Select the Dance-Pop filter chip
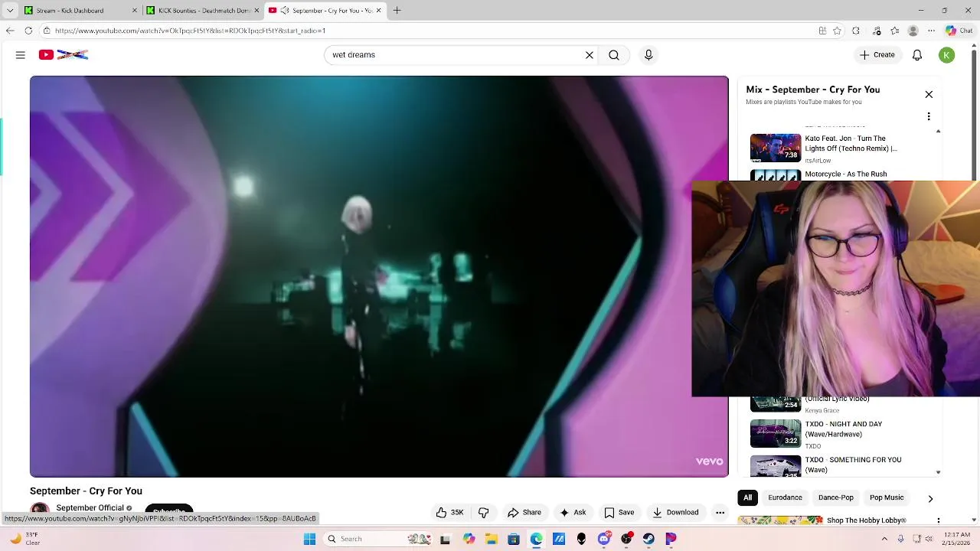The width and height of the screenshot is (980, 551). (x=835, y=497)
